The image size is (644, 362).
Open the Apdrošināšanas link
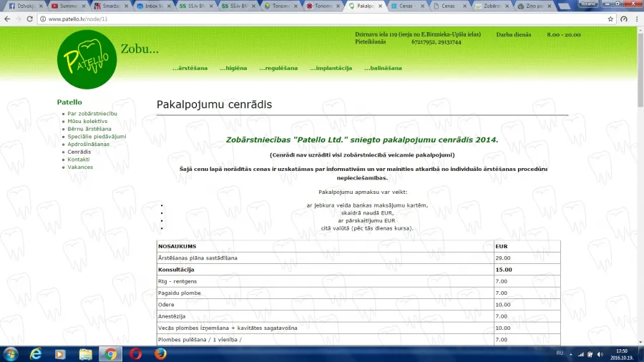(88, 144)
